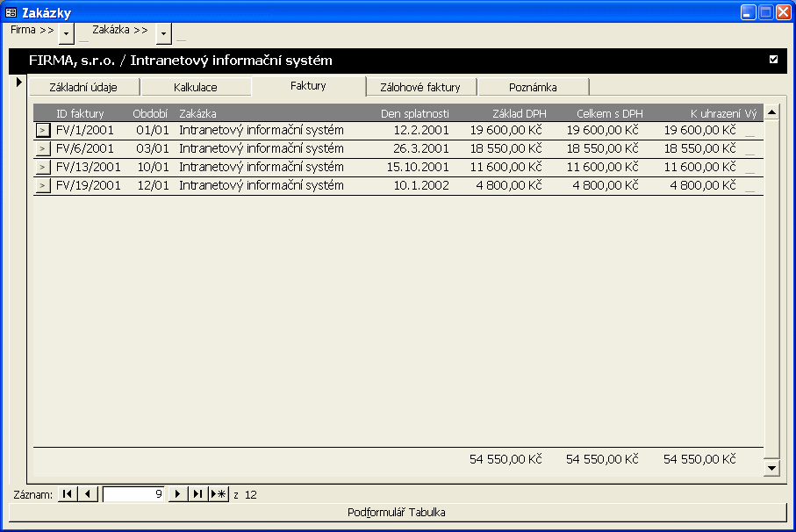Open detail of invoice FV/6/2001

pyautogui.click(x=43, y=148)
